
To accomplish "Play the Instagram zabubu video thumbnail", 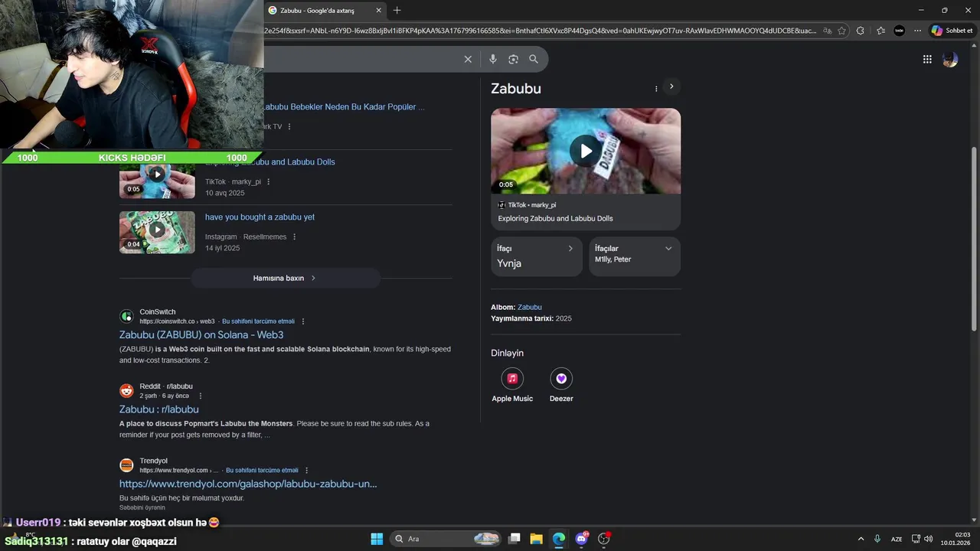I will pyautogui.click(x=157, y=232).
